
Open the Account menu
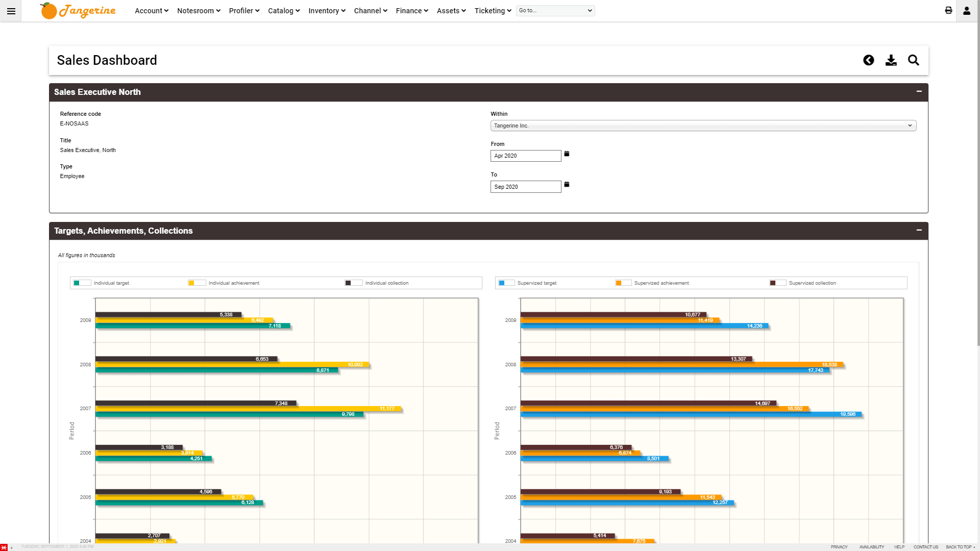(152, 11)
